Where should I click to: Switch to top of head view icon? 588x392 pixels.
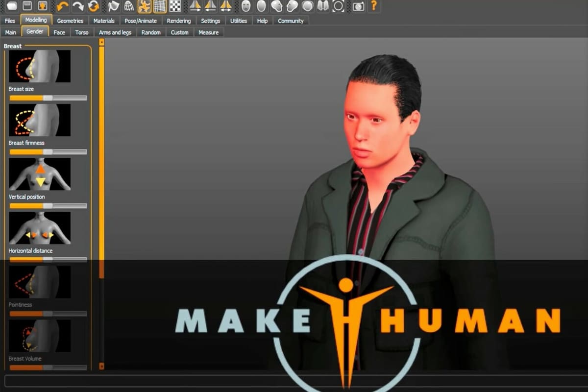307,6
